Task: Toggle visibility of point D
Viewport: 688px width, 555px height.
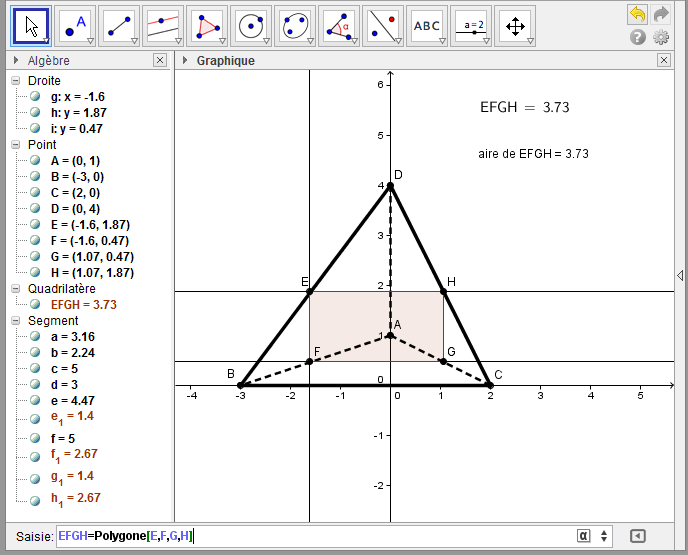Action: click(x=36, y=209)
